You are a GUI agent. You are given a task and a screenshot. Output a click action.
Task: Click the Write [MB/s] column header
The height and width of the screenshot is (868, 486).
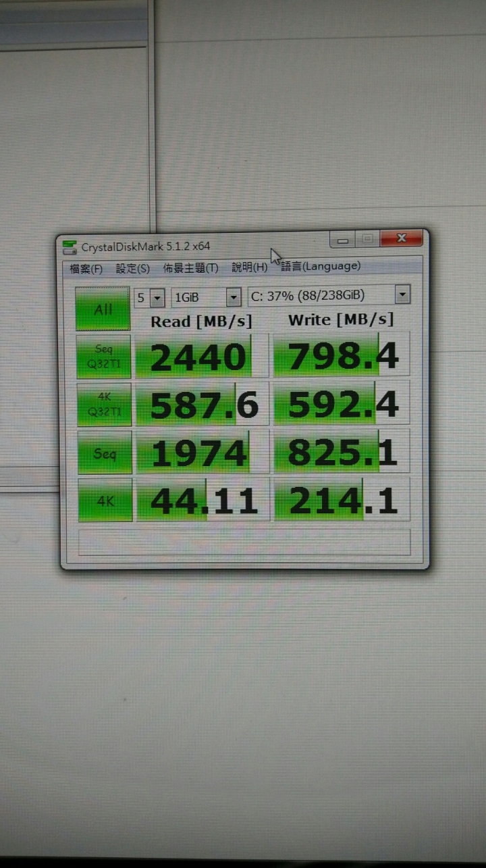click(x=341, y=320)
